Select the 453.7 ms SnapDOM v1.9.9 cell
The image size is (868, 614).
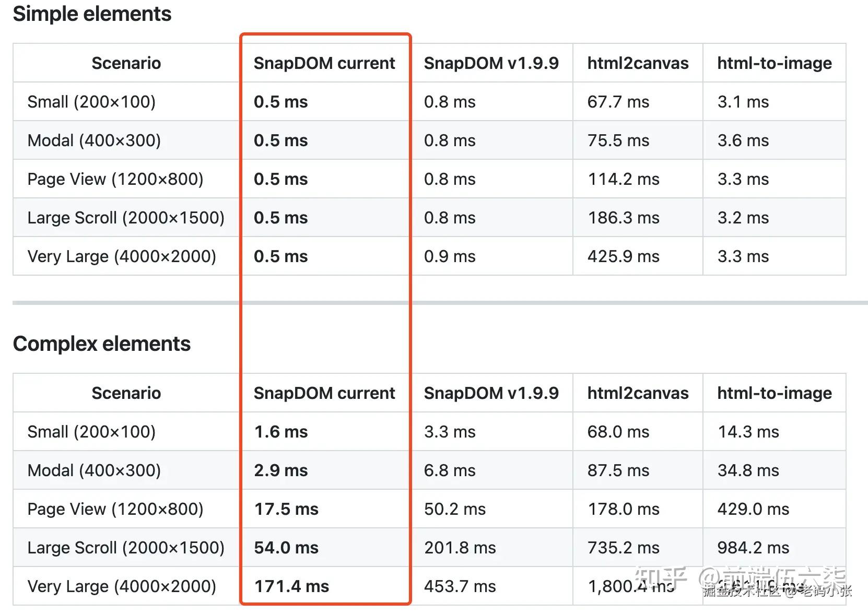(x=460, y=586)
